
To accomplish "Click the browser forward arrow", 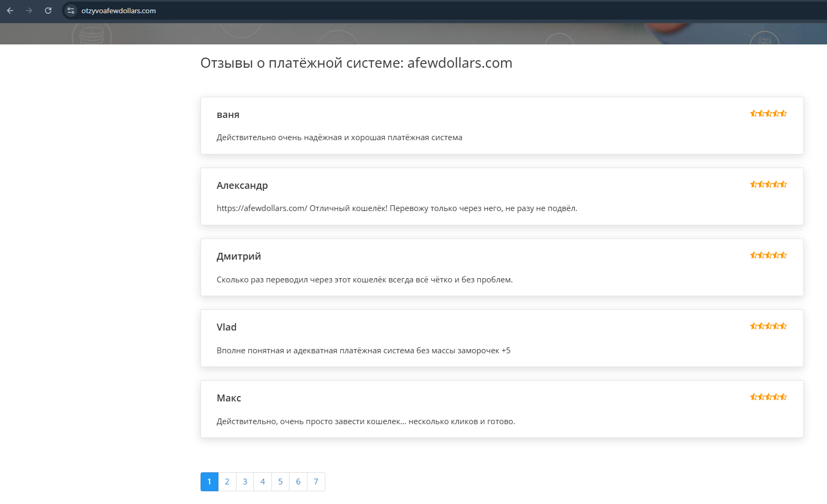I will coord(29,11).
